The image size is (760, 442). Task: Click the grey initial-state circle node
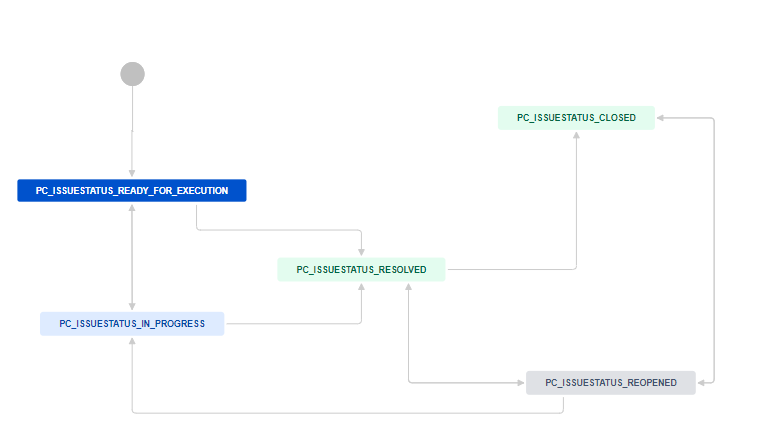(132, 74)
